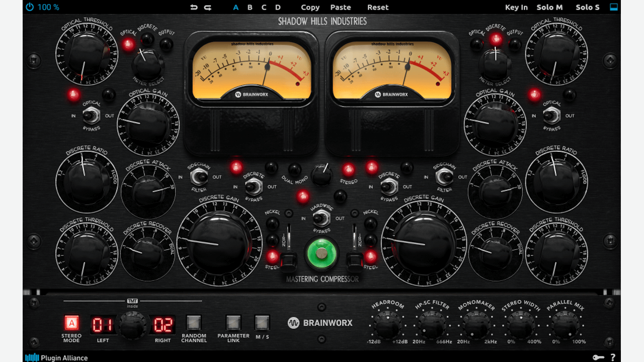Click the right channel Steel red LED
This screenshot has width=644, height=362.
point(371,257)
